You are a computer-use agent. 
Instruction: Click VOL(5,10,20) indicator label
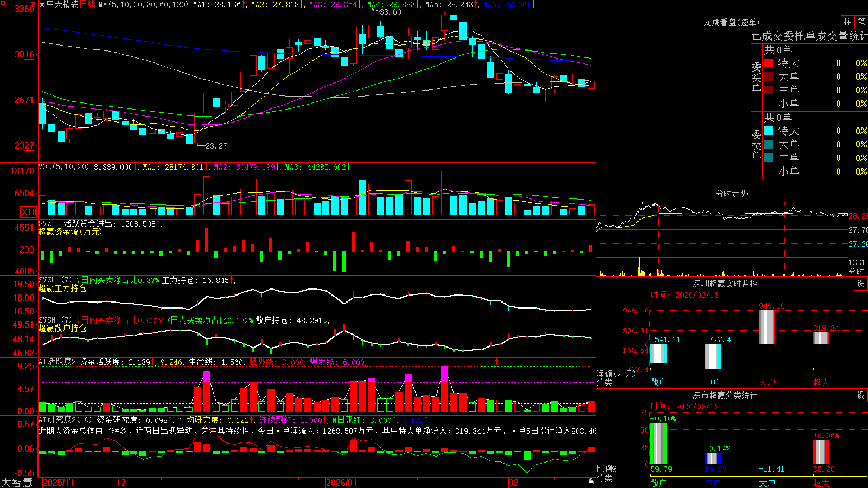(x=63, y=167)
